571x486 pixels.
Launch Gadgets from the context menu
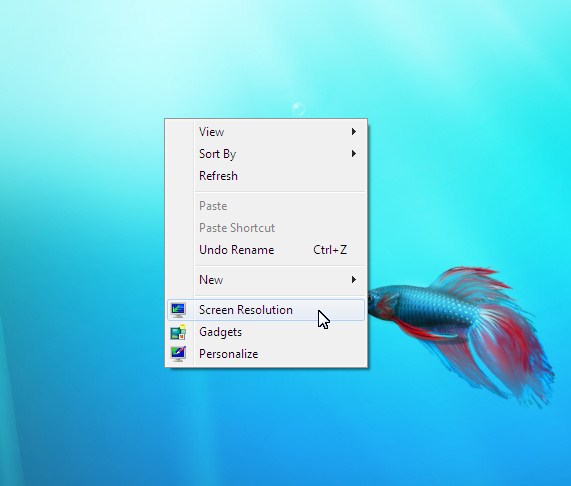tap(266, 332)
